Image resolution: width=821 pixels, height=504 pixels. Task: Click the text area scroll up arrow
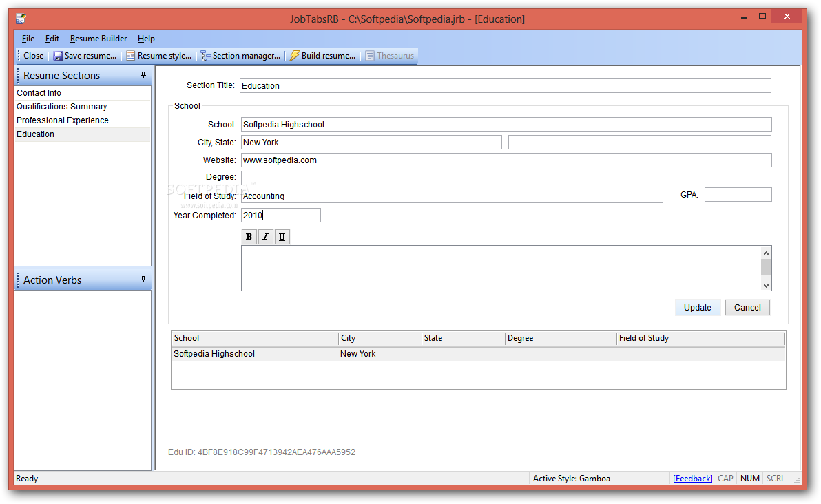tap(766, 253)
